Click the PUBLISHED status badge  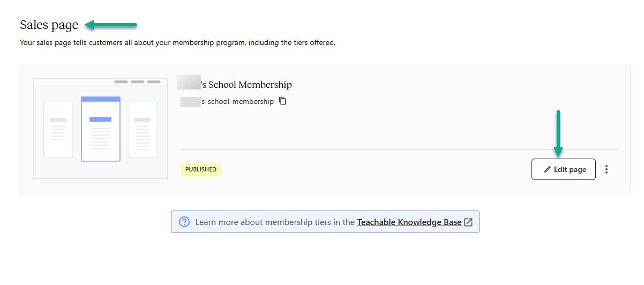(x=201, y=169)
